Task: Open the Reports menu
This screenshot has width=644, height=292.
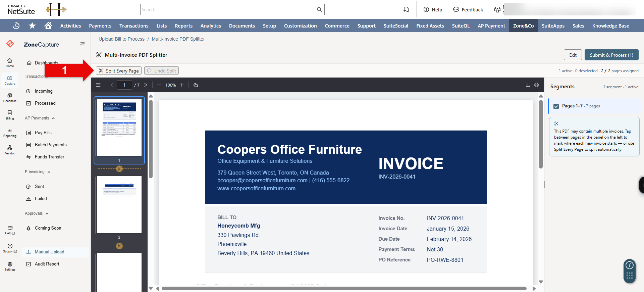Action: [x=183, y=26]
